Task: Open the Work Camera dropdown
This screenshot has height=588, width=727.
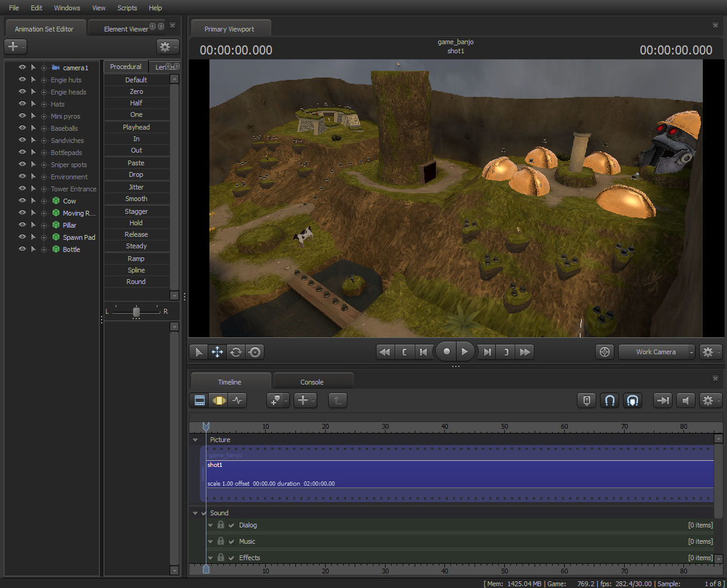Action: 657,352
